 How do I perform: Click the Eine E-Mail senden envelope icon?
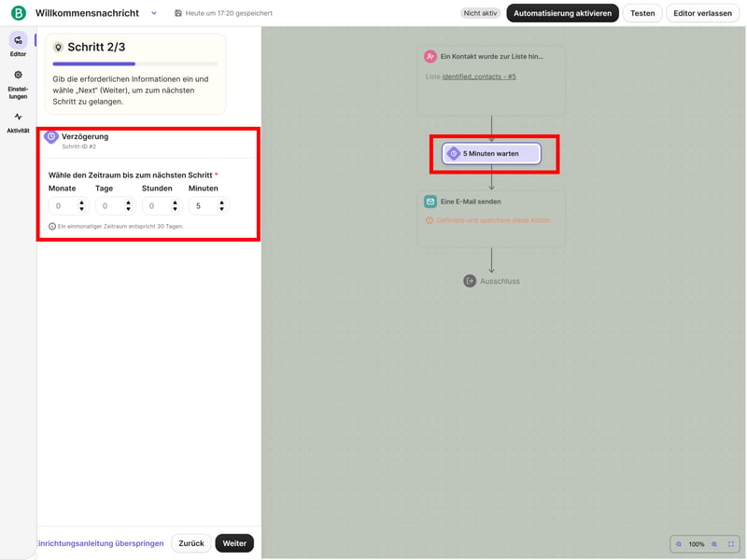pyautogui.click(x=430, y=202)
